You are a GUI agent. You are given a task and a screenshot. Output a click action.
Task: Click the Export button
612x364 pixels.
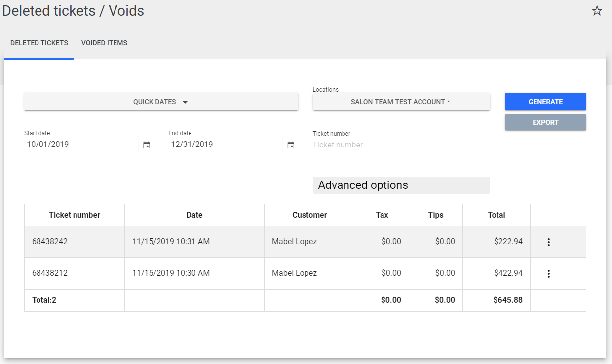[x=545, y=122]
